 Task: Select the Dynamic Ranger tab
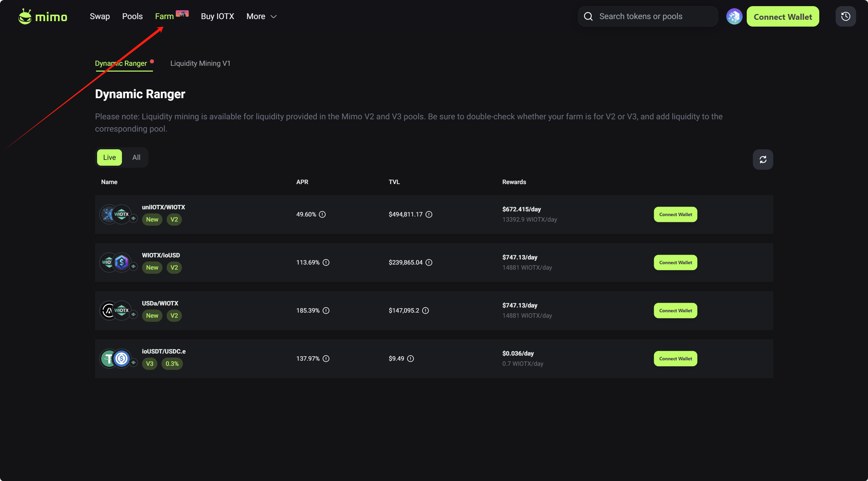pos(121,63)
